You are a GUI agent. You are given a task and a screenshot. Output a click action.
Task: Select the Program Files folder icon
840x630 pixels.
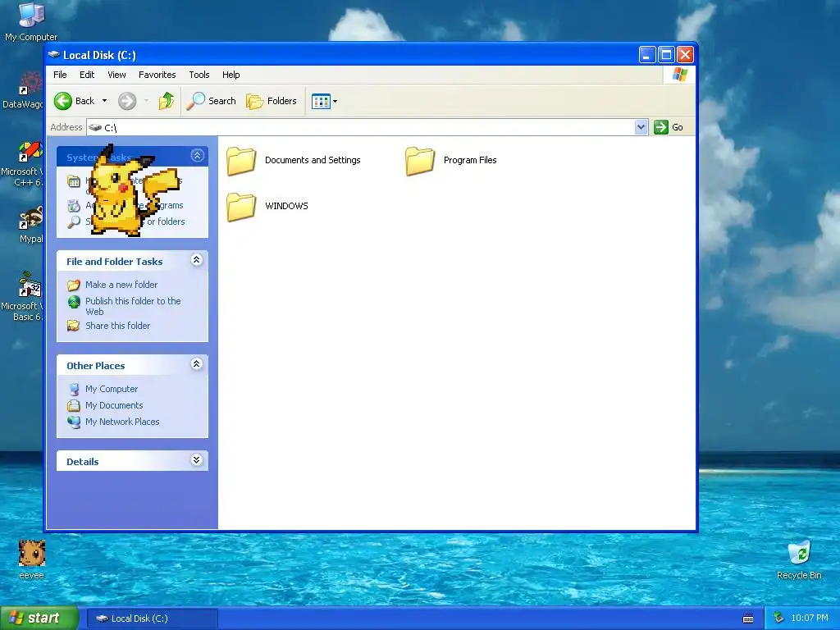pyautogui.click(x=420, y=161)
